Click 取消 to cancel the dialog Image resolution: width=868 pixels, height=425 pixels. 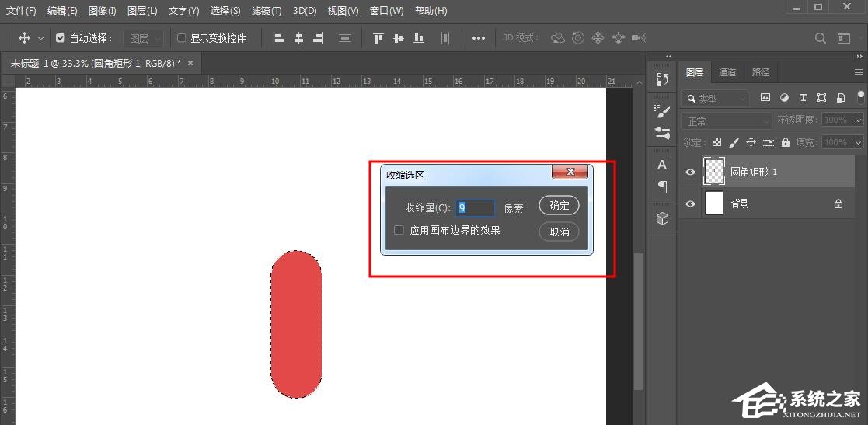[x=559, y=232]
